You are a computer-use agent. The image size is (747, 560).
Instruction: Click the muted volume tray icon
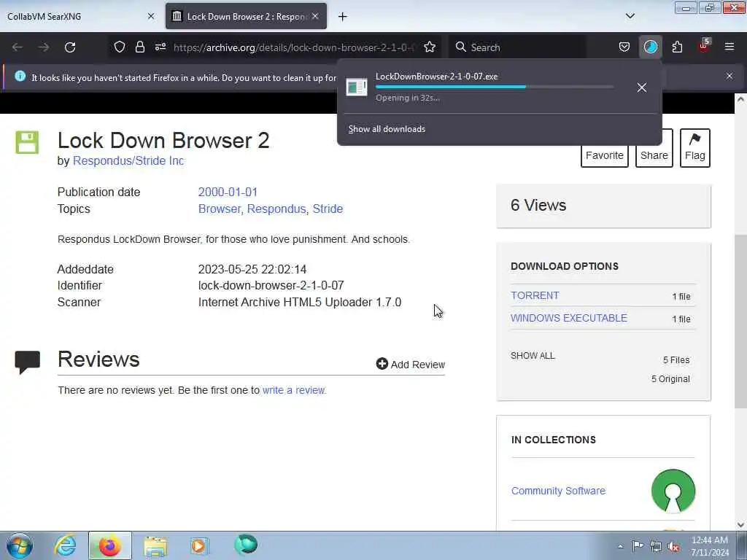[673, 547]
